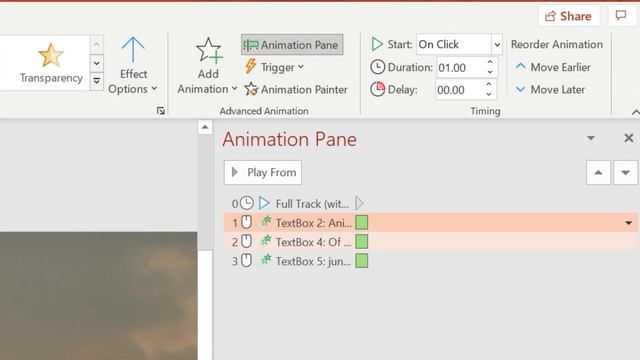Click Move Earlier in Reorder Animation
The width and height of the screenshot is (640, 360).
click(x=553, y=67)
